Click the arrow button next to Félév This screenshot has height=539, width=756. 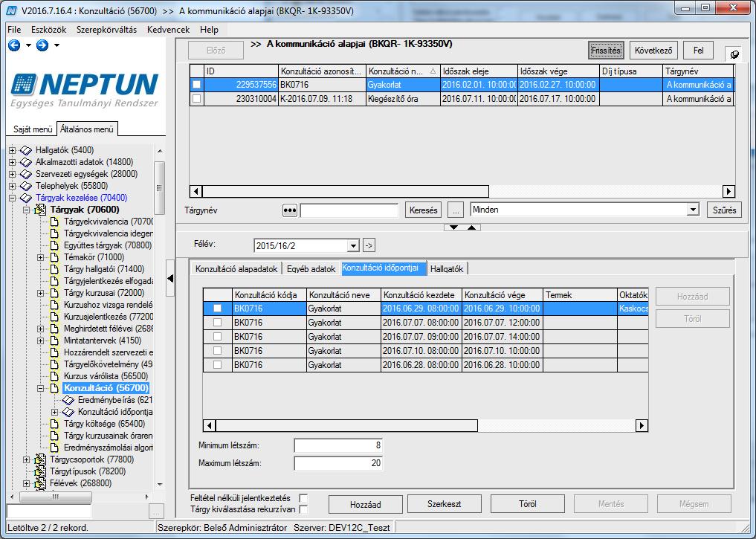369,245
